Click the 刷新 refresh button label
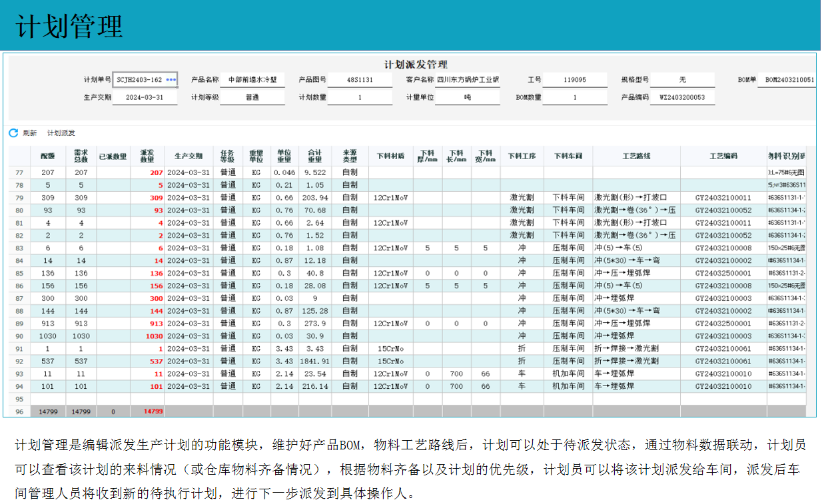 click(30, 133)
